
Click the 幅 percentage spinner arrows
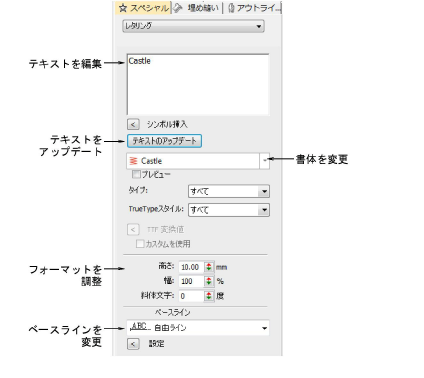click(x=209, y=281)
